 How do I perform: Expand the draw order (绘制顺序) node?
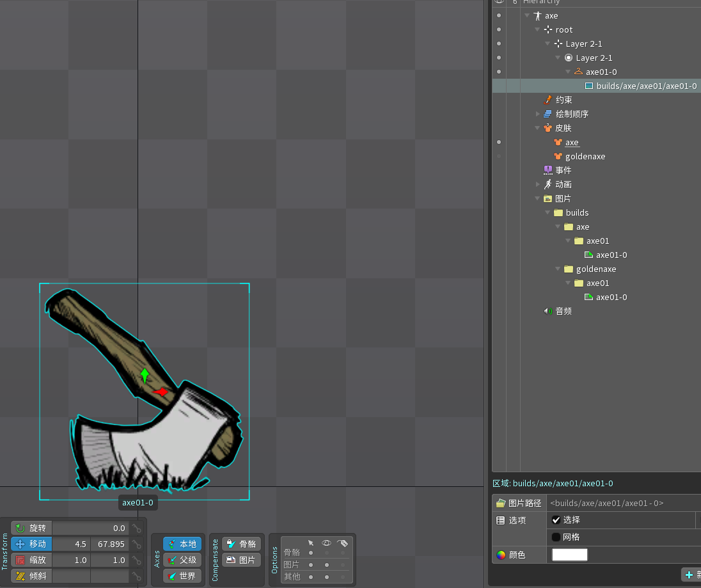[x=538, y=114]
